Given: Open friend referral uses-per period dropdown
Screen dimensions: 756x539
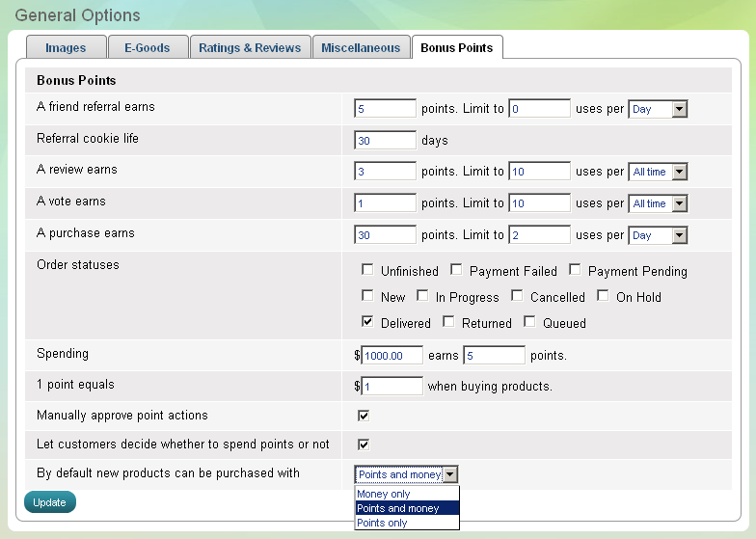Looking at the screenshot, I should (658, 109).
